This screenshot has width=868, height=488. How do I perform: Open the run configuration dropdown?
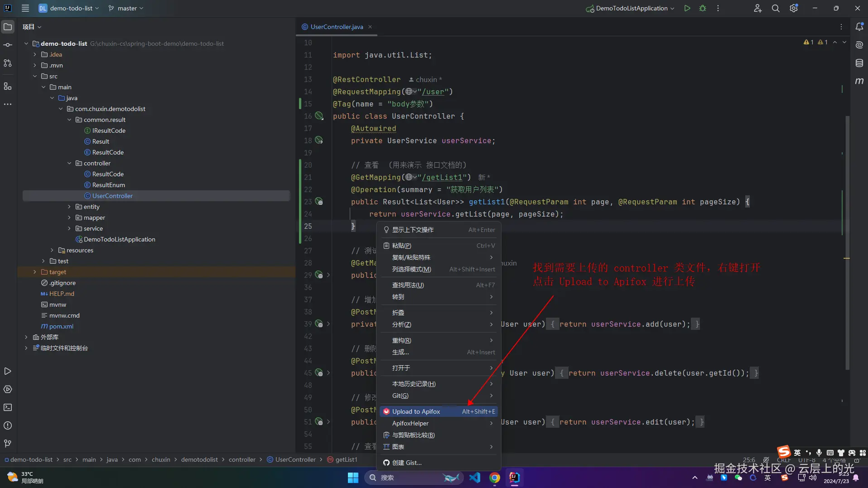(631, 8)
